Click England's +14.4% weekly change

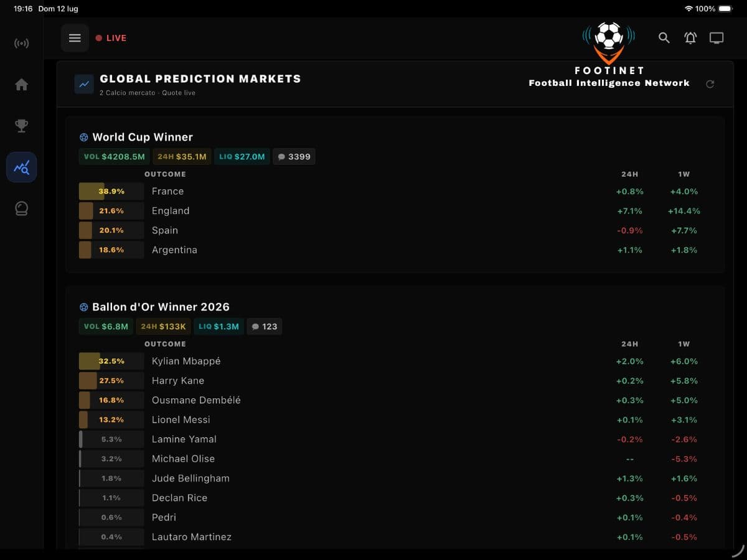coord(684,211)
